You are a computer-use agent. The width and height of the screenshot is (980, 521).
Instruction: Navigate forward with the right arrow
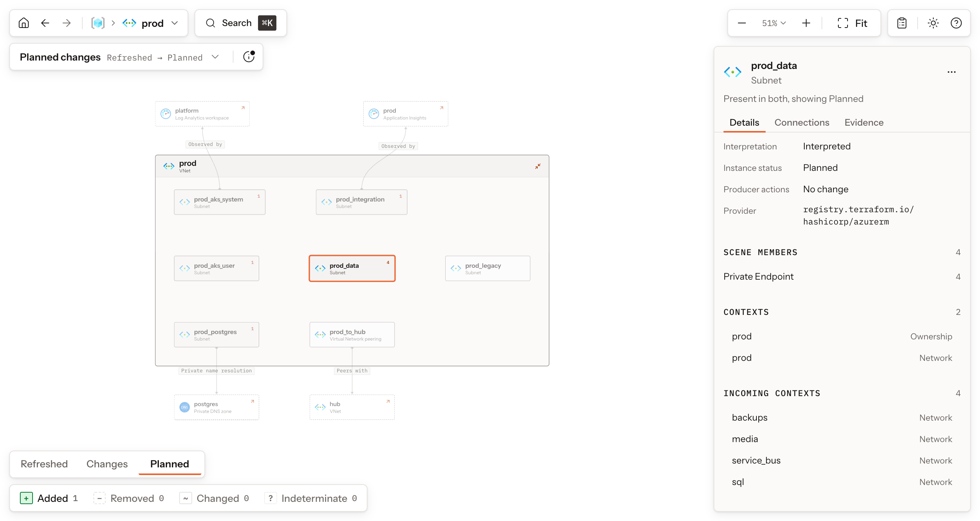67,23
